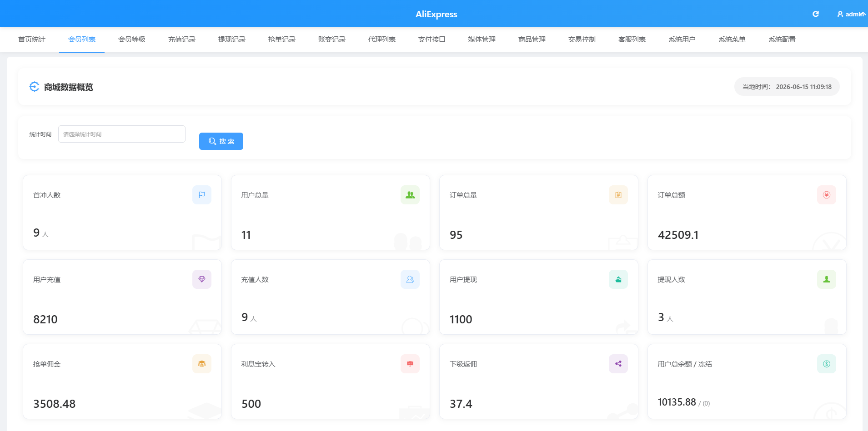Go to the 提现记录 tab
Viewport: 868px width, 431px height.
[x=232, y=40]
